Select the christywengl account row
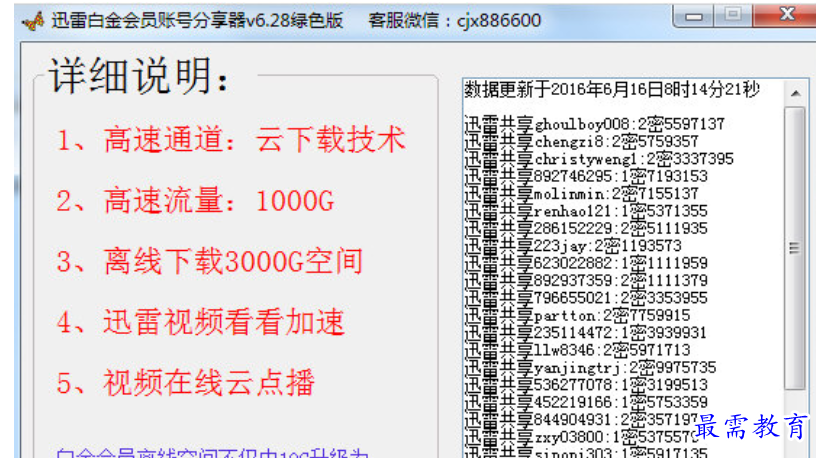This screenshot has width=816, height=458. point(598,159)
